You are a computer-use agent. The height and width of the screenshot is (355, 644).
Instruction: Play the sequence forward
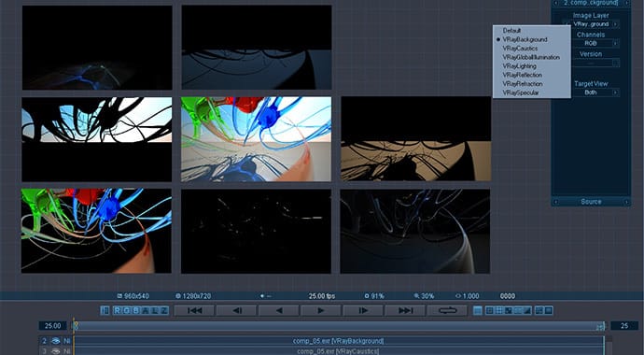click(321, 310)
